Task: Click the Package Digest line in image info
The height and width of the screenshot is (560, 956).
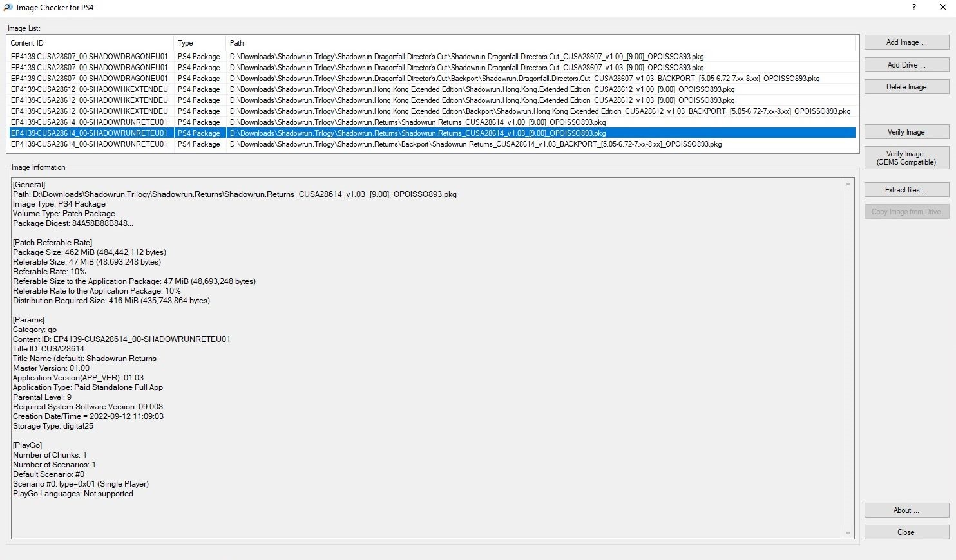Action: point(73,223)
